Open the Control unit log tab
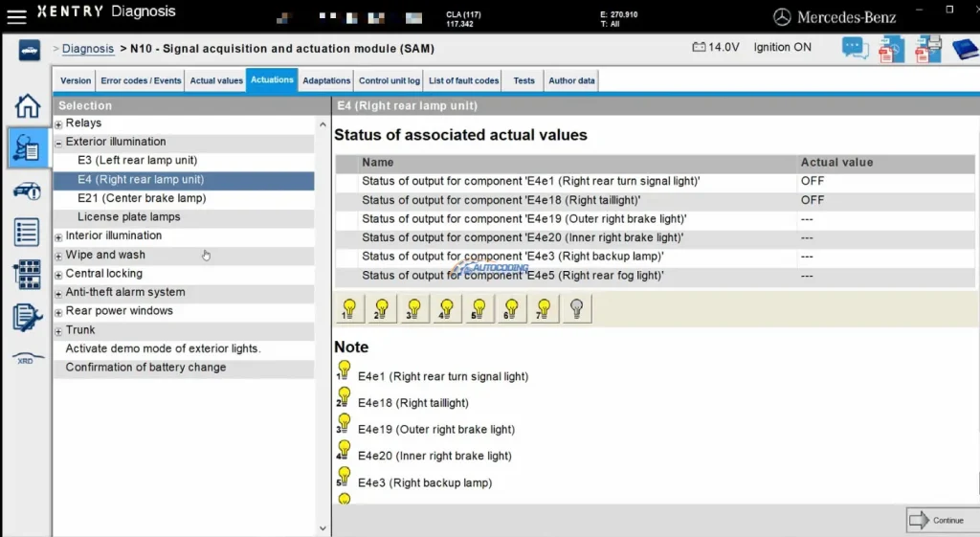The height and width of the screenshot is (537, 980). (x=390, y=80)
